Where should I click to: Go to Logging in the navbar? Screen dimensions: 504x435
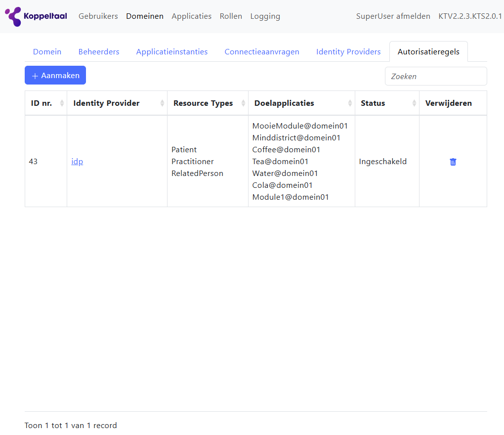[x=265, y=16]
